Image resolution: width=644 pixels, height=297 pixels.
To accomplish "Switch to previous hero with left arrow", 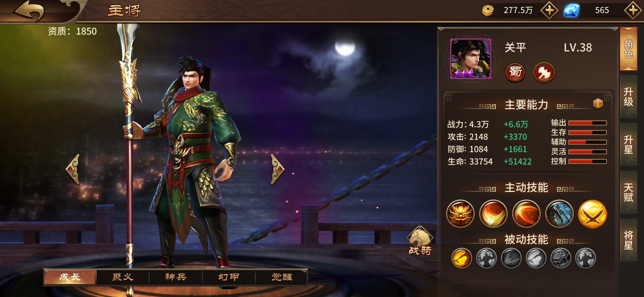I will (73, 169).
